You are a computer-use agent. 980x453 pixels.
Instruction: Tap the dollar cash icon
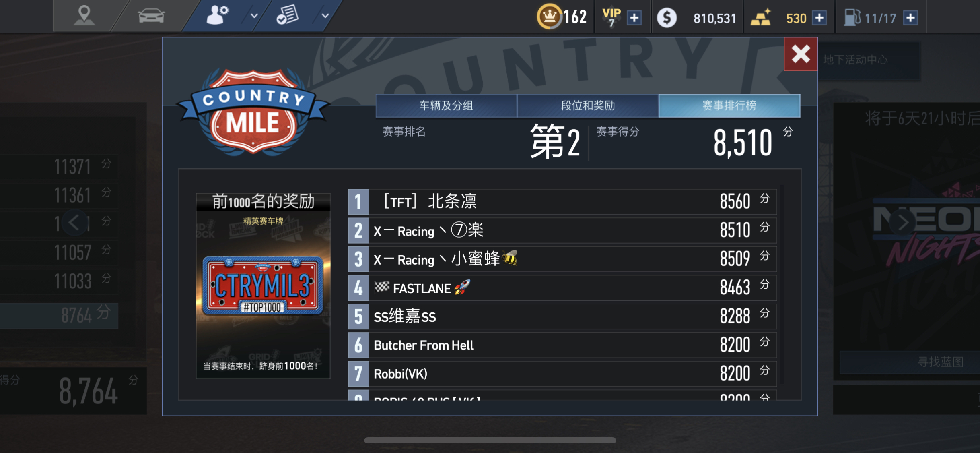point(667,18)
